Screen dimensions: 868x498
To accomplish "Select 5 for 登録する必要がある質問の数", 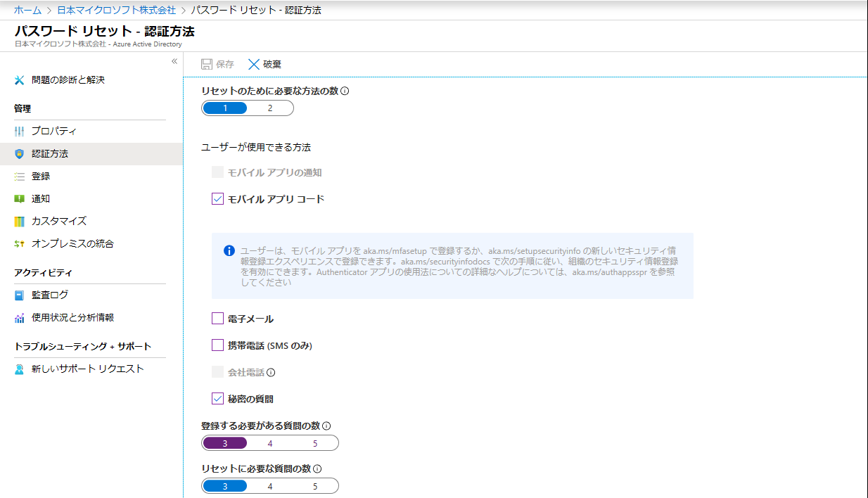I will (315, 444).
